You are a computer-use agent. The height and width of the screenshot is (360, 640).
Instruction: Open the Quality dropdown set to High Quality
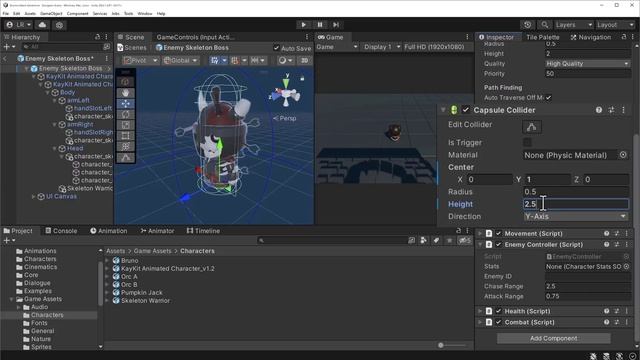coord(588,64)
